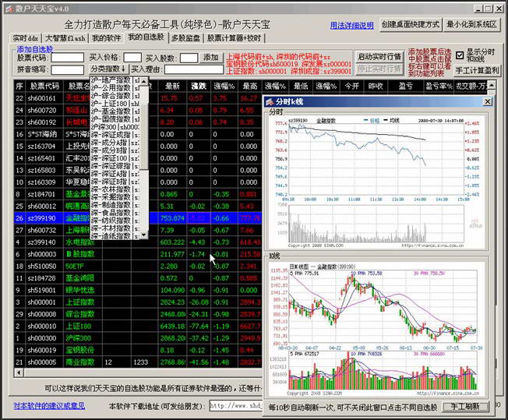This screenshot has height=420, width=508.
Task: Select stock row sh600161
Action: pos(138,98)
